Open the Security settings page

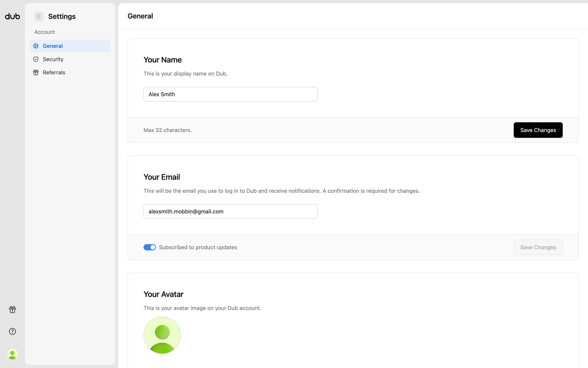(x=53, y=59)
